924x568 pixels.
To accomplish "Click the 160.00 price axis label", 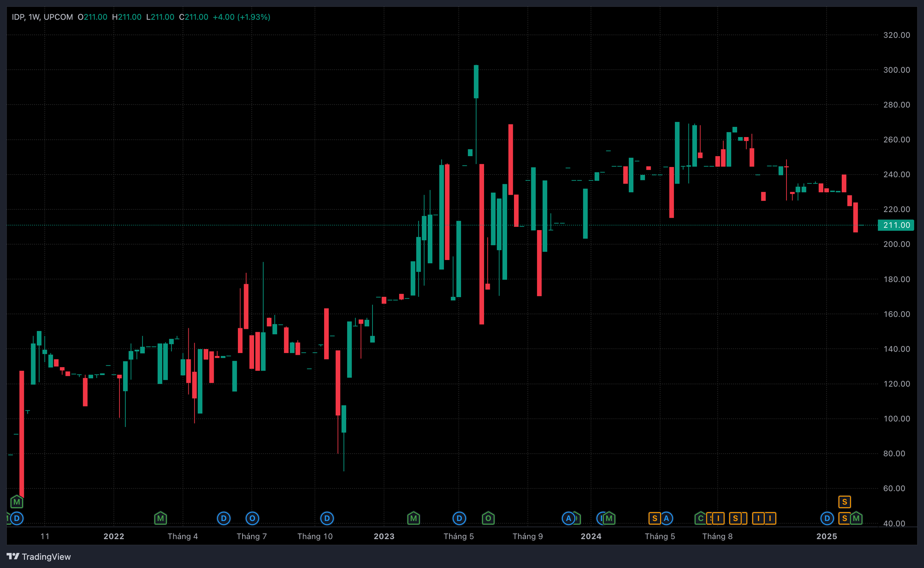I will [897, 314].
